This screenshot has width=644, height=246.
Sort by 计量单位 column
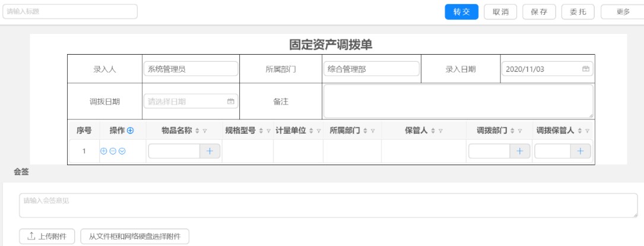click(x=311, y=131)
